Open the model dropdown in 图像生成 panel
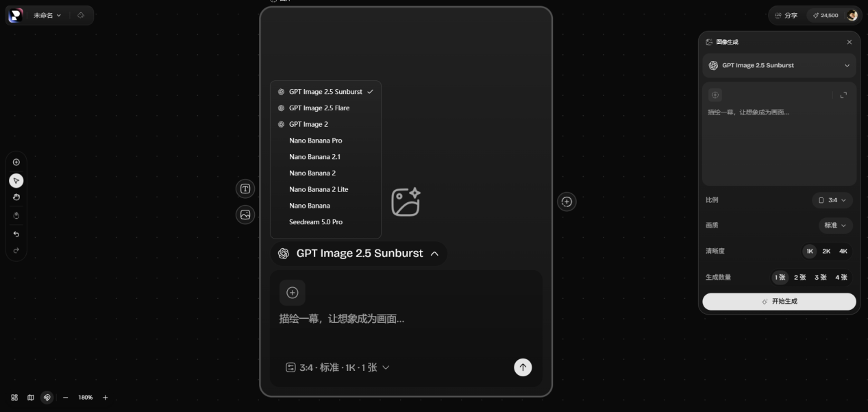 coord(779,66)
